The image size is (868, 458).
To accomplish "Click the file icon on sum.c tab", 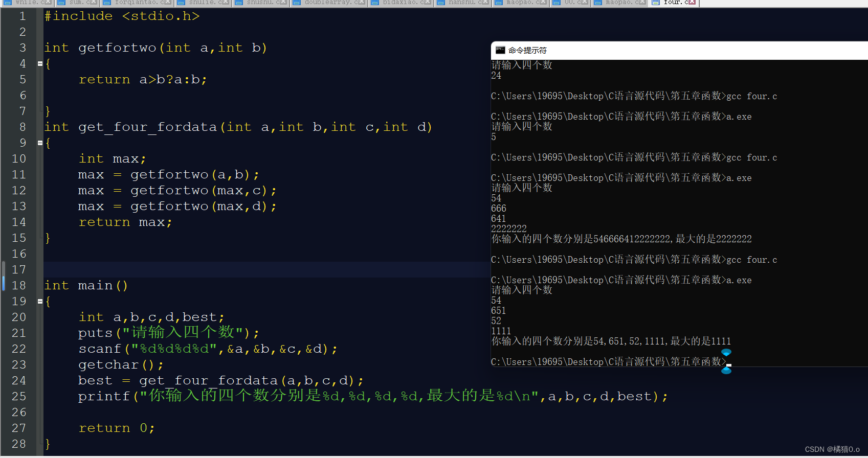I will click(61, 3).
